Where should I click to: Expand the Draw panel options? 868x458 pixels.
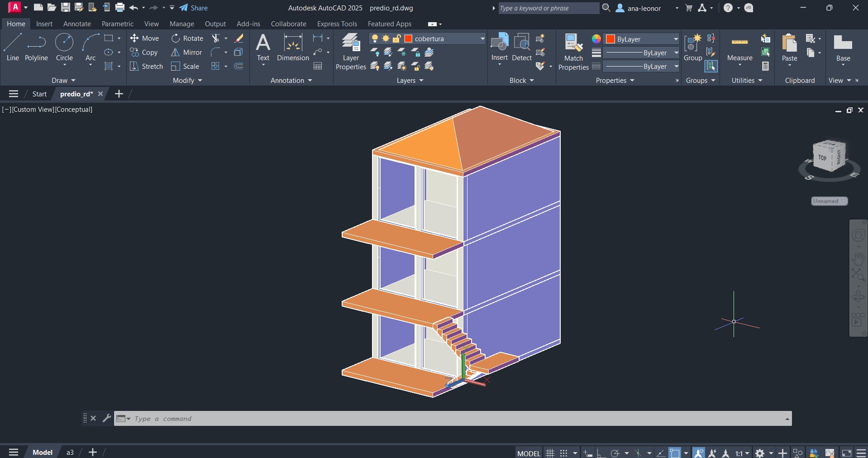point(63,81)
